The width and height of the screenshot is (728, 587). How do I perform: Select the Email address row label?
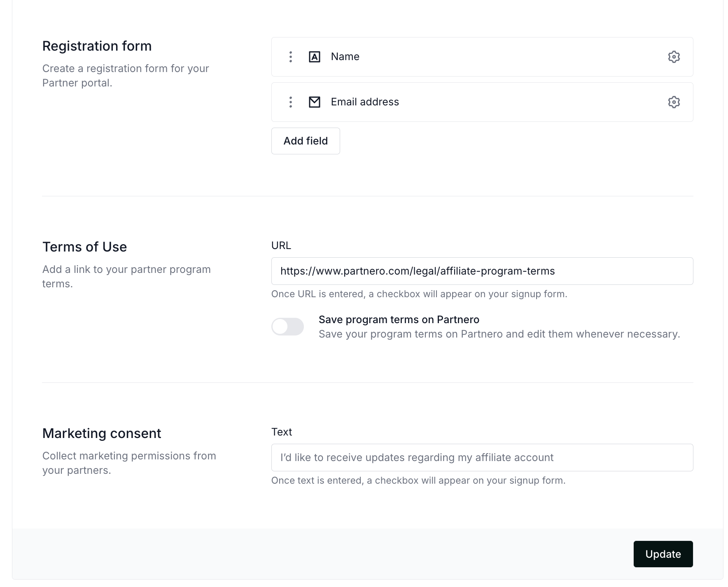(x=365, y=102)
